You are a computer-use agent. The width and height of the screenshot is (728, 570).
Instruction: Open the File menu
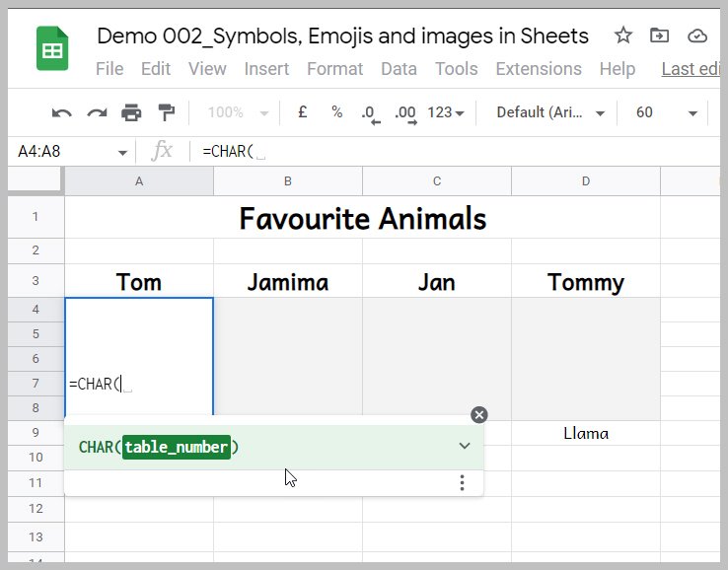[109, 69]
